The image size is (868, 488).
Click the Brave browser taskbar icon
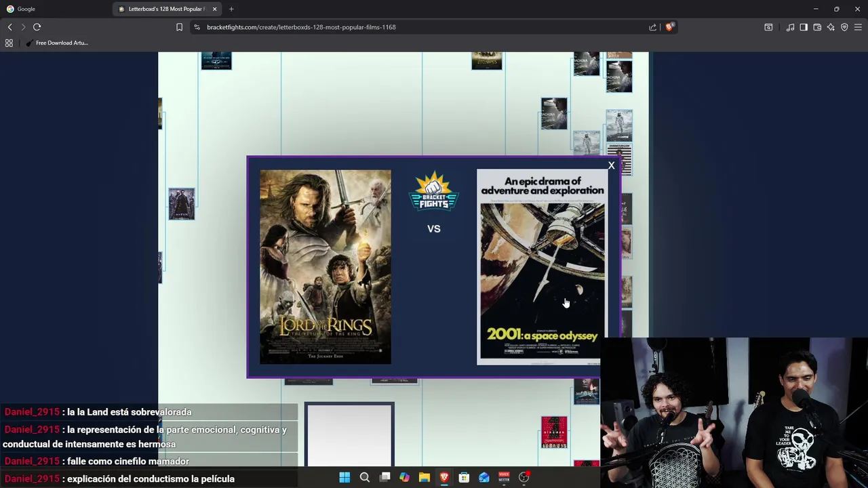click(x=444, y=477)
